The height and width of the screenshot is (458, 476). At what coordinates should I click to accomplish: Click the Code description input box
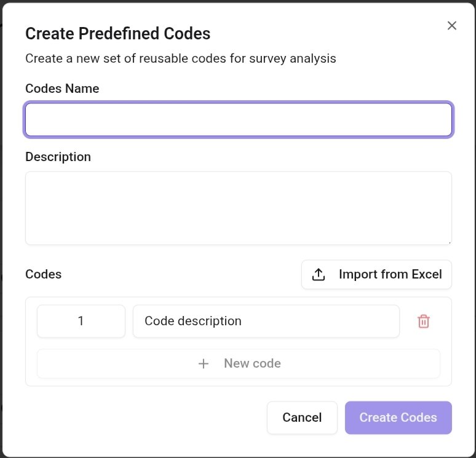[x=266, y=321]
